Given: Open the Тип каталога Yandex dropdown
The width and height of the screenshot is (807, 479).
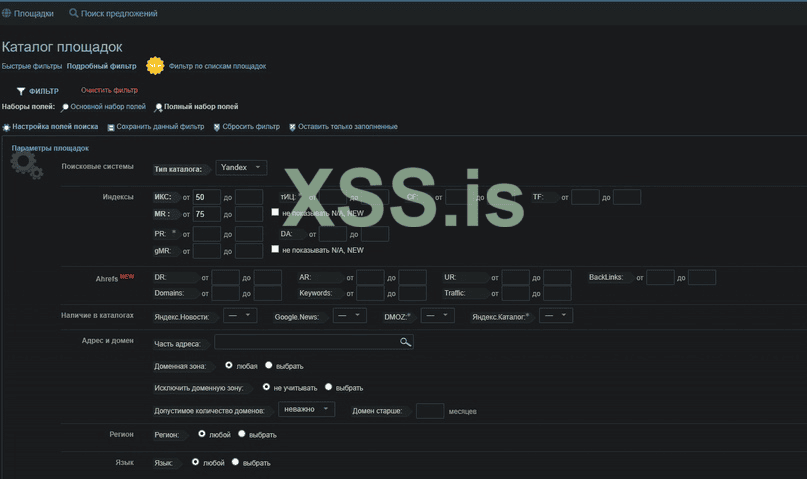Looking at the screenshot, I should (241, 168).
